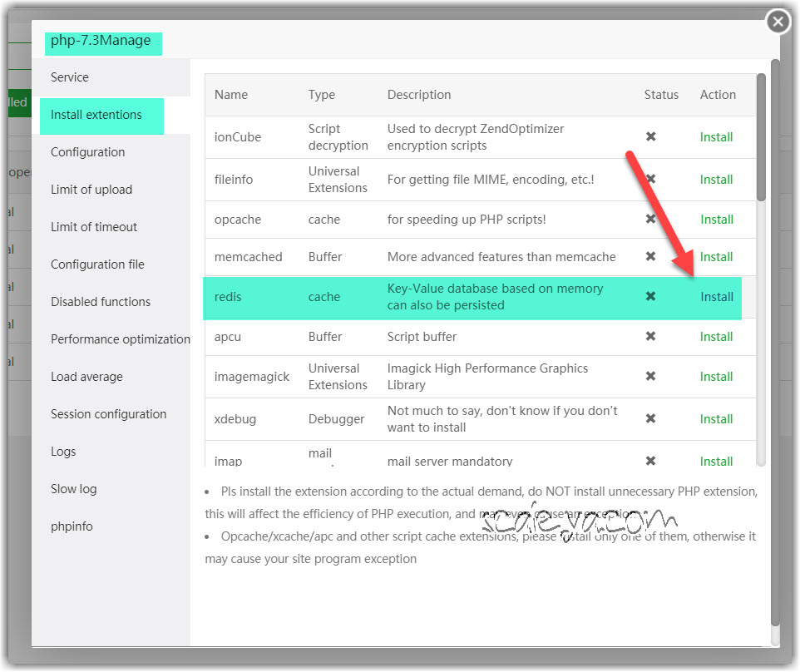
Task: Close the php-7.3 Manage dialog
Action: pos(777,22)
